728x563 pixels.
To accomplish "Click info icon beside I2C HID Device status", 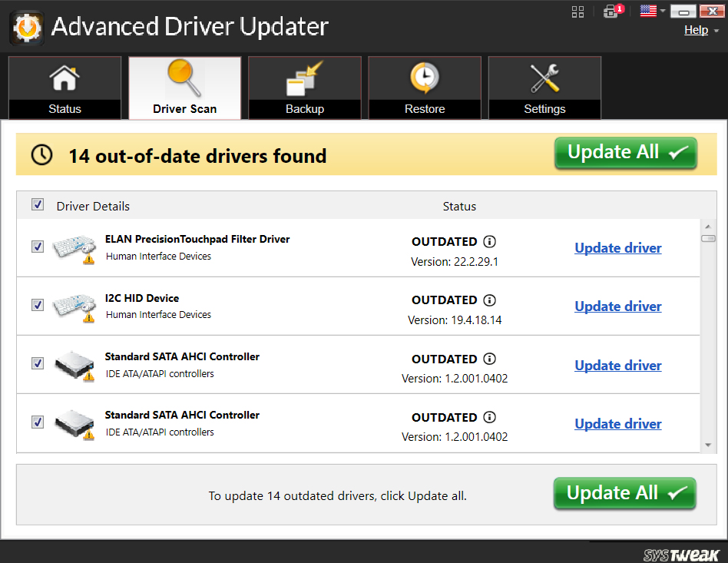I will pyautogui.click(x=490, y=300).
